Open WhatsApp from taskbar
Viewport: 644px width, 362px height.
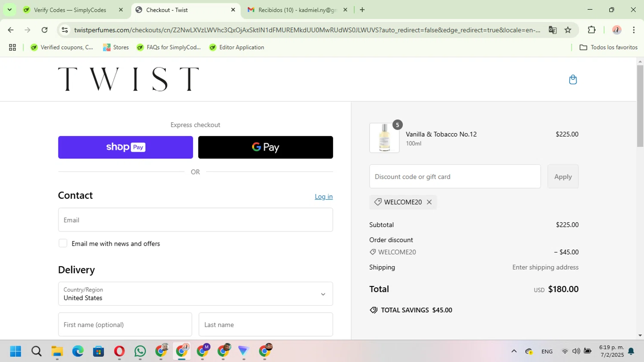tap(140, 352)
